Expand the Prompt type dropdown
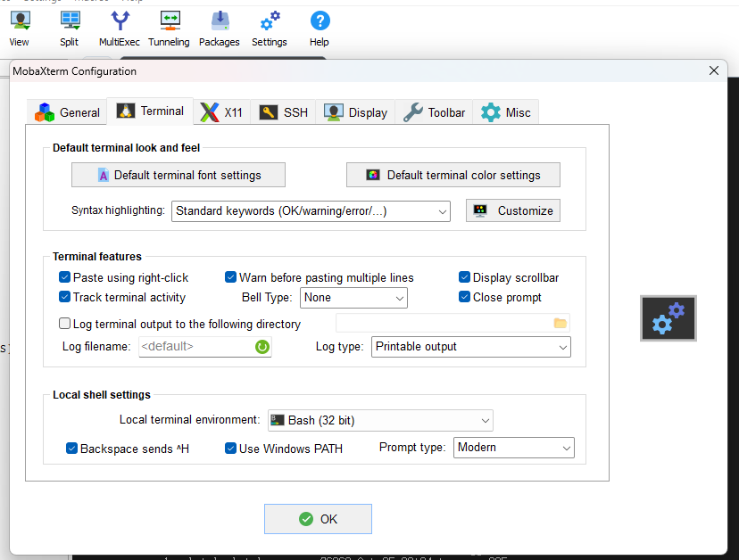Image resolution: width=739 pixels, height=560 pixels. pos(514,448)
